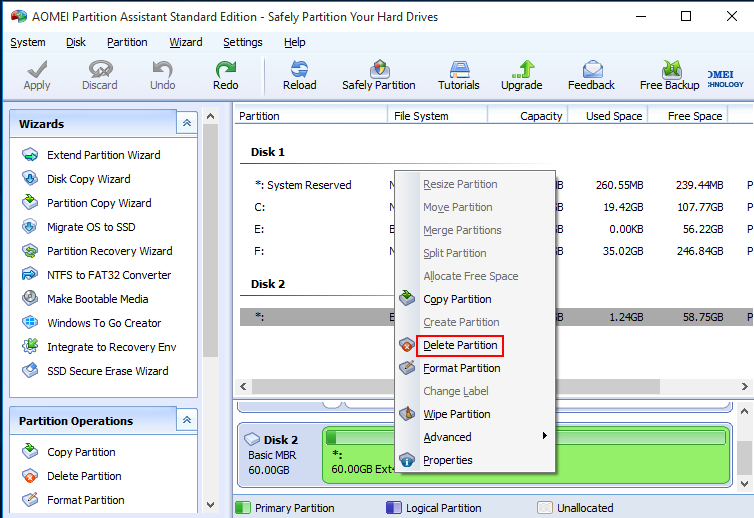The width and height of the screenshot is (754, 518).
Task: Click the Capacity column header
Action: [528, 116]
